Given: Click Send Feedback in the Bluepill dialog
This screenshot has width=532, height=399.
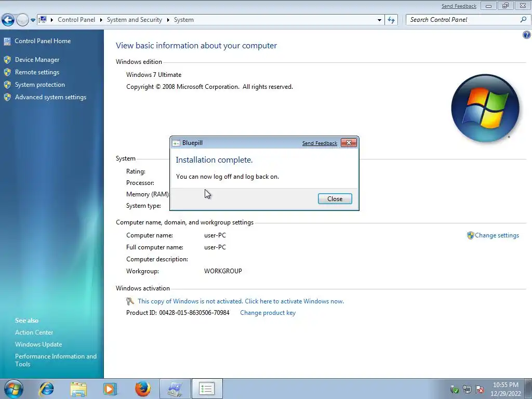Looking at the screenshot, I should coord(320,143).
